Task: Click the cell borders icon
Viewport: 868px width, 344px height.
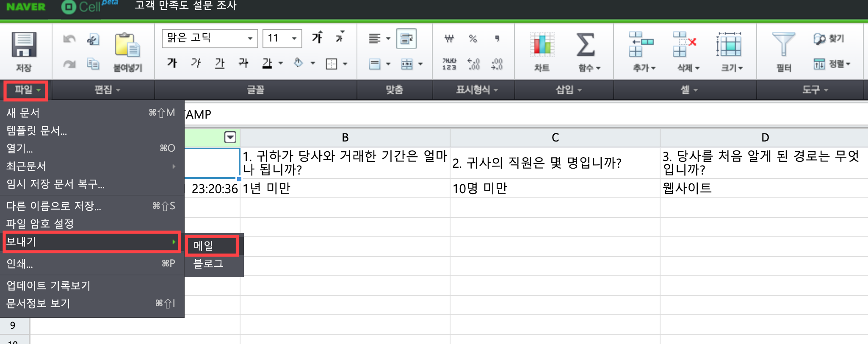Action: (332, 64)
